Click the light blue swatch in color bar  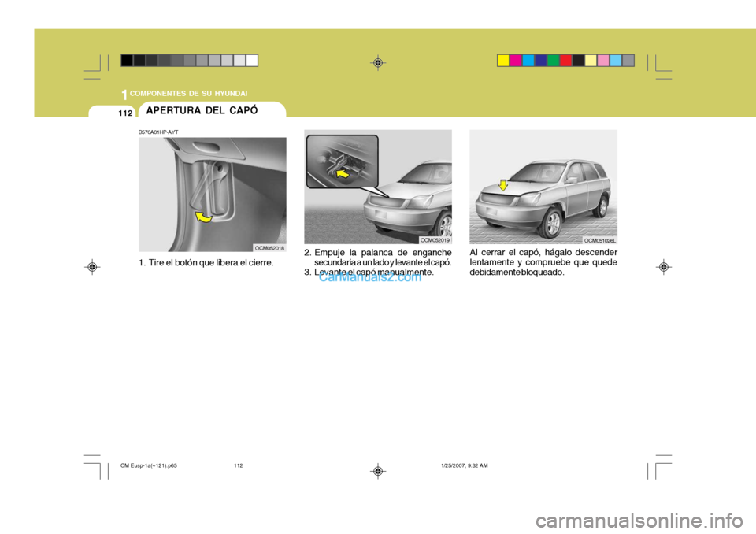pos(616,61)
